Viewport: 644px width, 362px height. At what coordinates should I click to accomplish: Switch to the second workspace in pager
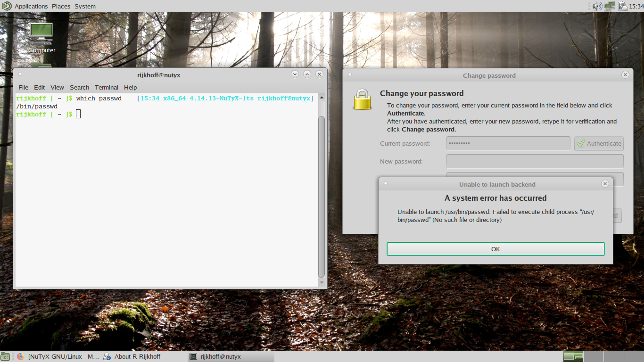pos(593,356)
